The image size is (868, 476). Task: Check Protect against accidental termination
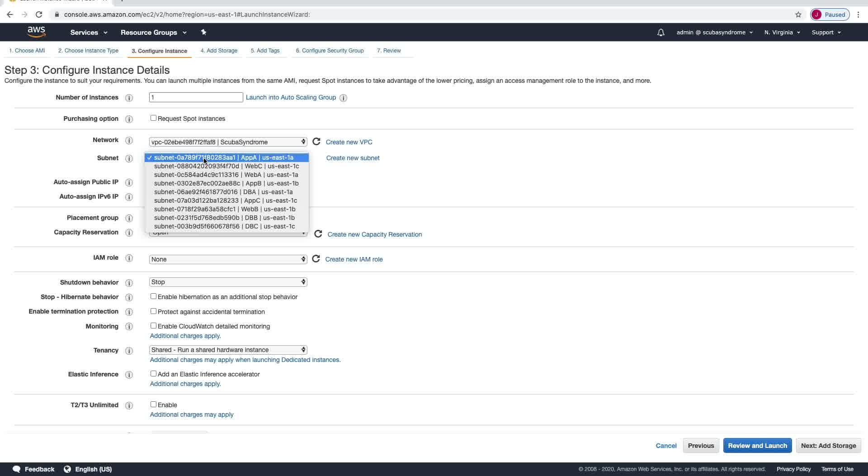[x=153, y=311]
